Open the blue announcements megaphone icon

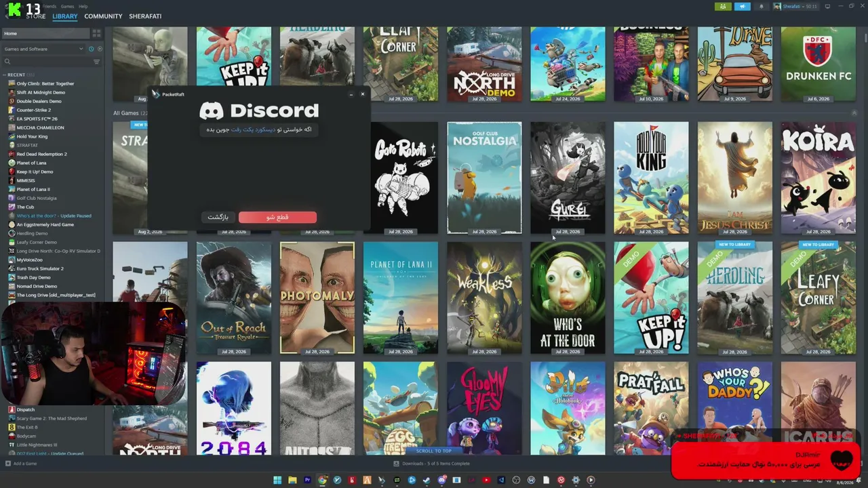click(743, 7)
